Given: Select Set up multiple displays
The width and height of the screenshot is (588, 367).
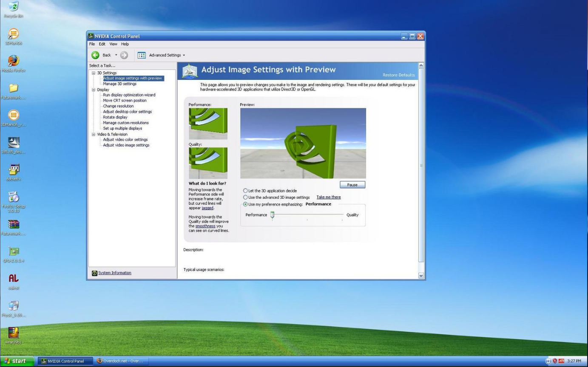Looking at the screenshot, I should tap(122, 128).
